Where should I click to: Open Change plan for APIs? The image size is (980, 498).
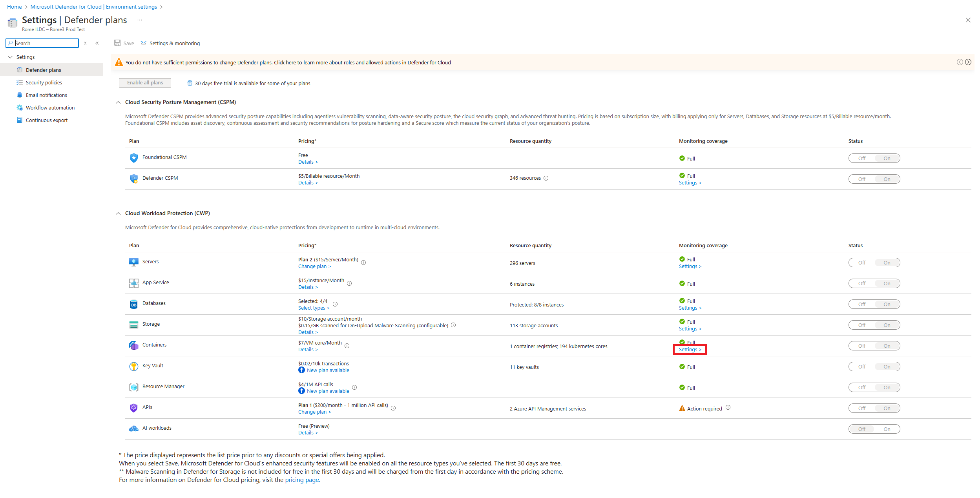(x=314, y=412)
